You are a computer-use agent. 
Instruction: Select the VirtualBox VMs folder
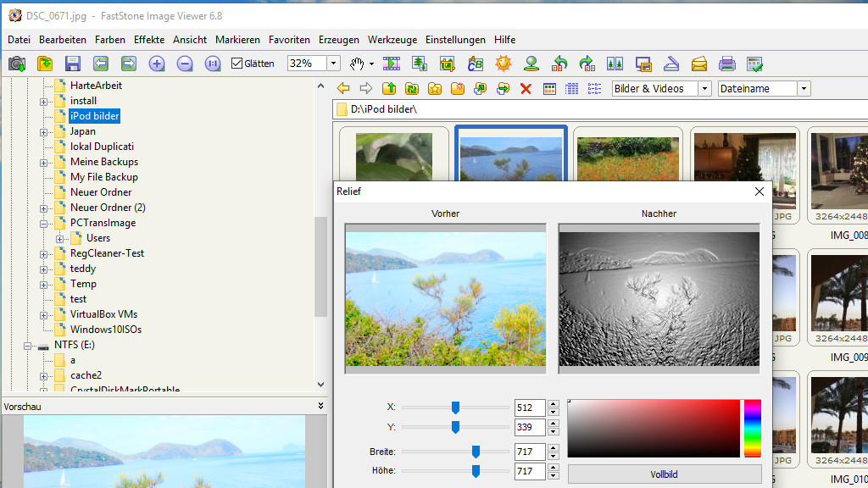pyautogui.click(x=103, y=314)
